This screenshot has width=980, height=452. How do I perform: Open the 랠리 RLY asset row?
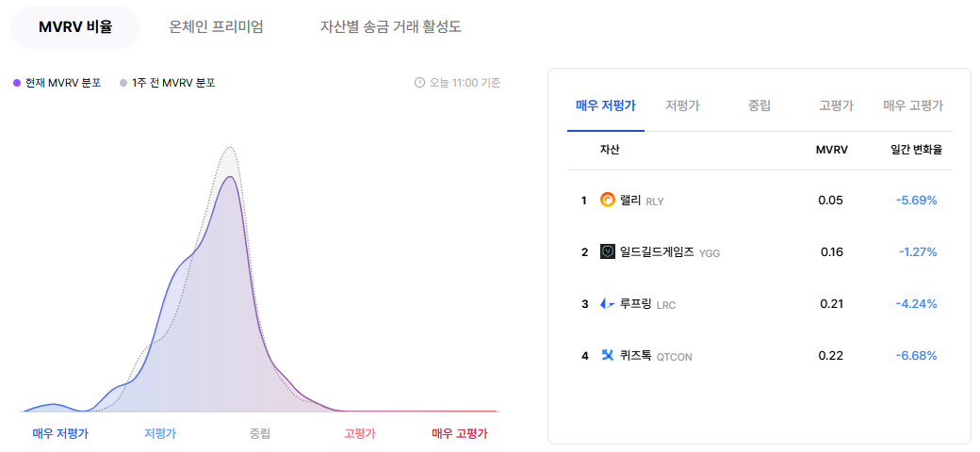click(x=759, y=201)
